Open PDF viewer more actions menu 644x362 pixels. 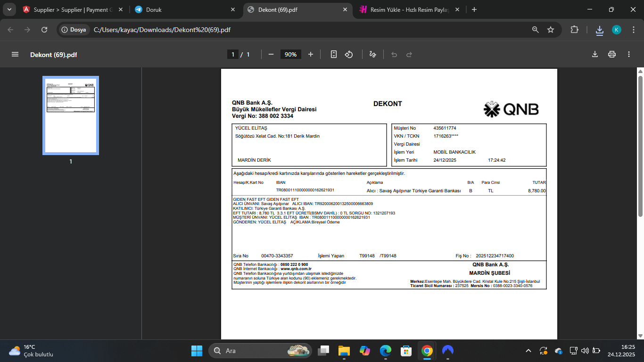click(629, 54)
